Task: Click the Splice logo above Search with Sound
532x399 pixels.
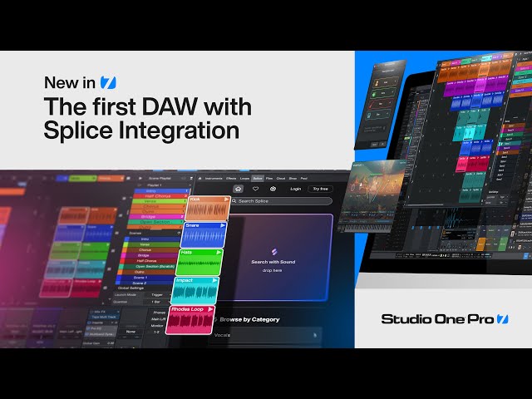Action: click(x=273, y=251)
